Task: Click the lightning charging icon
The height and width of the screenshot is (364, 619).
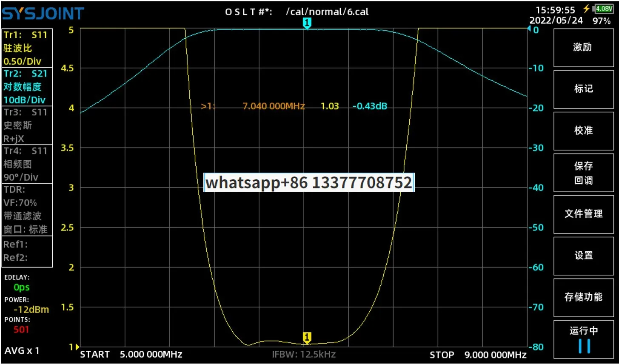Action: coord(587,9)
